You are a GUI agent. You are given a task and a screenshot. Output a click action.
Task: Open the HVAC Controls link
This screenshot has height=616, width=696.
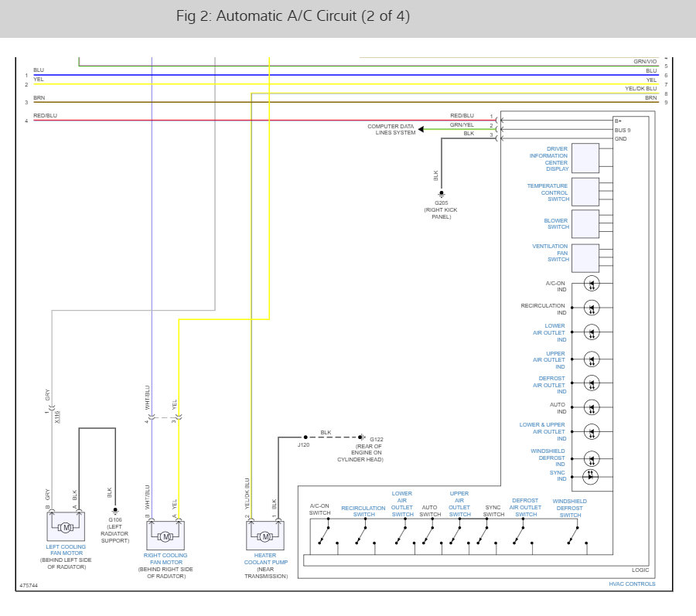(x=632, y=584)
